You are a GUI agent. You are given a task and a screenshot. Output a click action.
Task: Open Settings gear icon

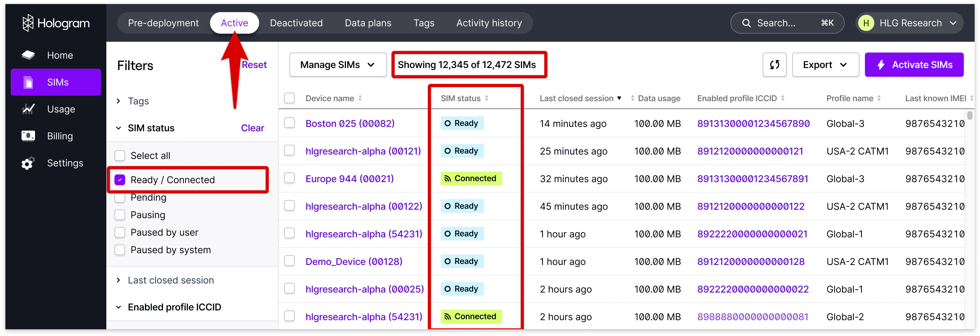pyautogui.click(x=28, y=163)
